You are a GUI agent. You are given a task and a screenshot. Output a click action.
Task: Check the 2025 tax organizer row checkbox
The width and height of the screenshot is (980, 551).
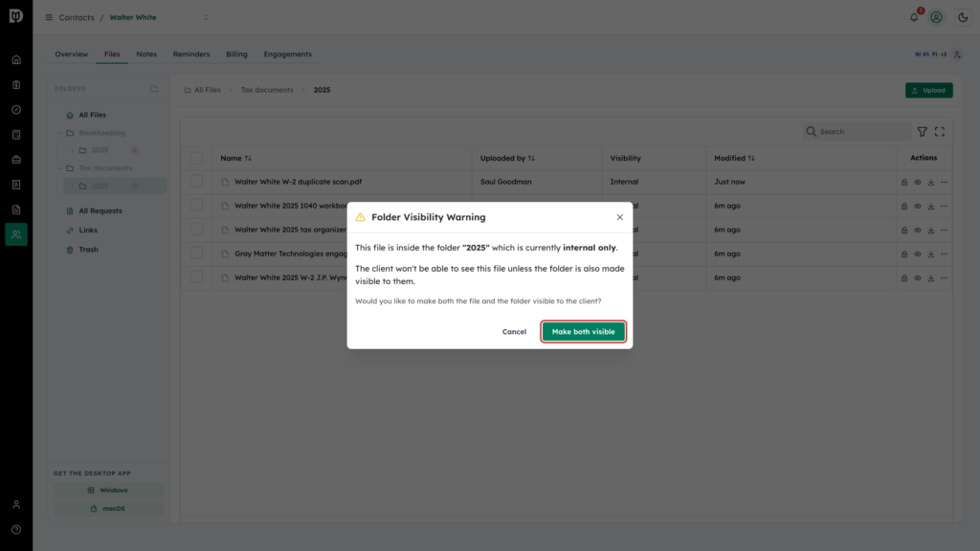196,230
